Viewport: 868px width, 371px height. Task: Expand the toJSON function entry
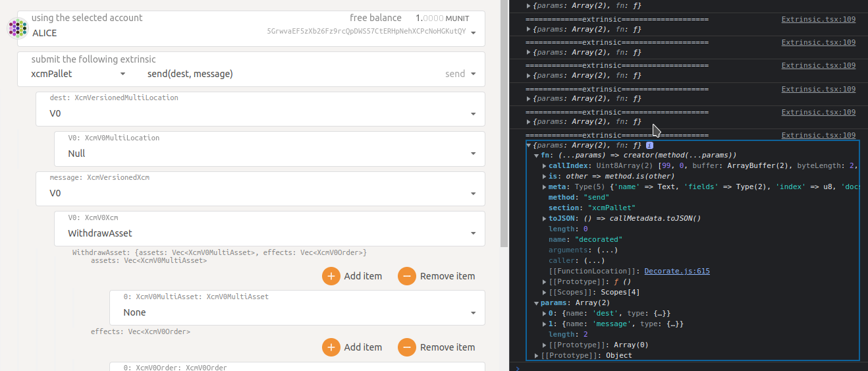545,219
